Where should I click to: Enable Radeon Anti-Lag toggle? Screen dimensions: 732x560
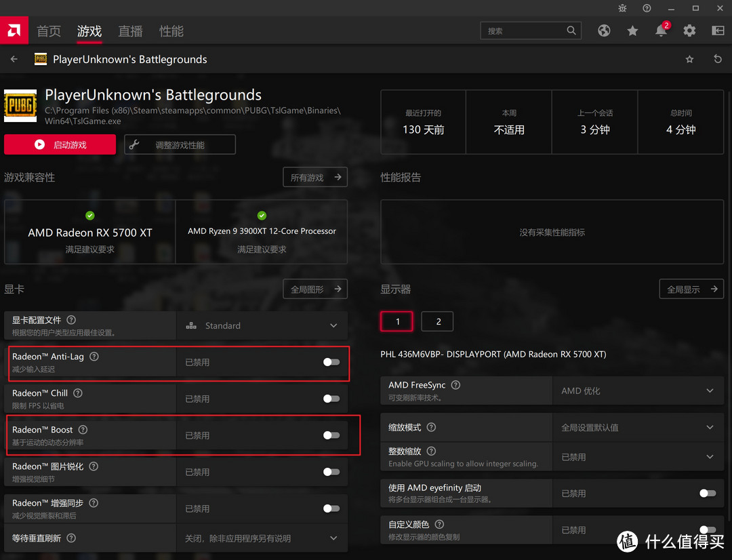(331, 362)
